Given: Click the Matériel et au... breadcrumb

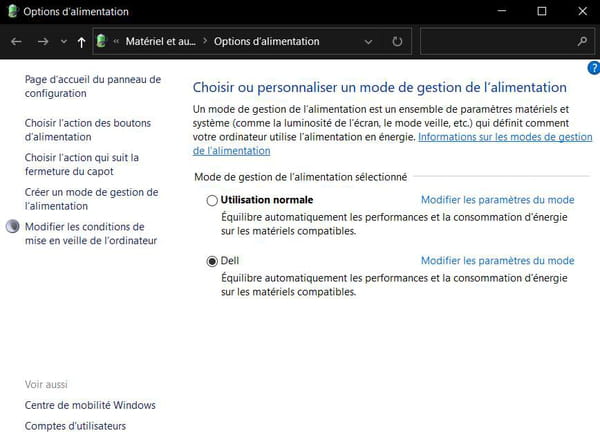Looking at the screenshot, I should tap(160, 41).
